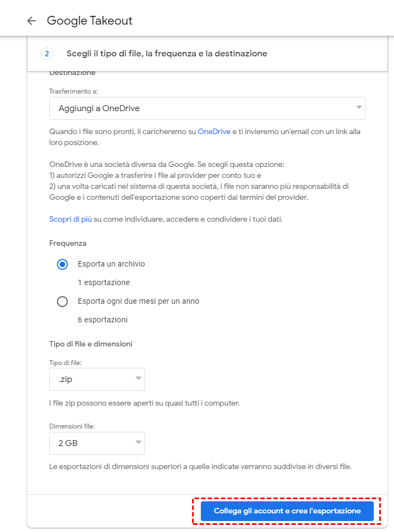The width and height of the screenshot is (394, 532).
Task: Click the "Frequenza" section heading
Action: click(68, 243)
